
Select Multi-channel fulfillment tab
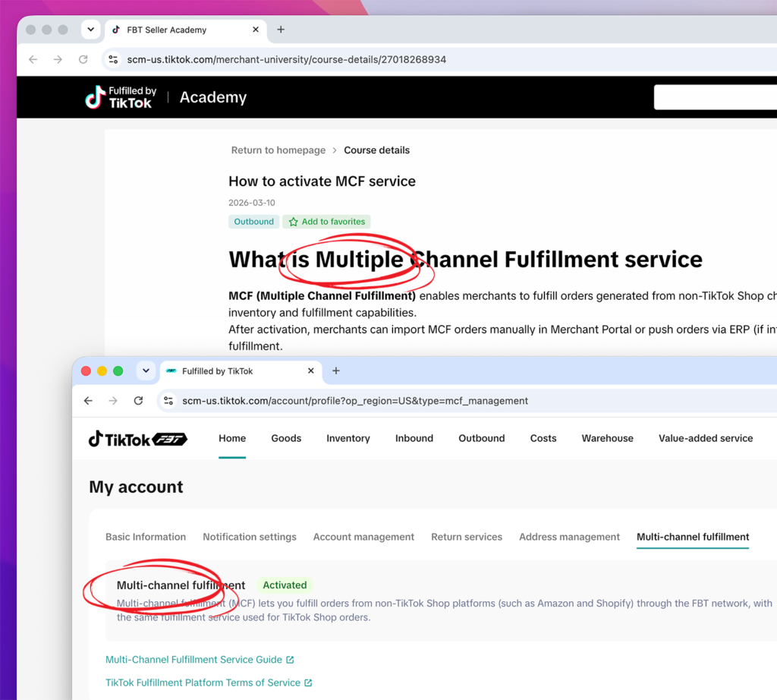693,537
